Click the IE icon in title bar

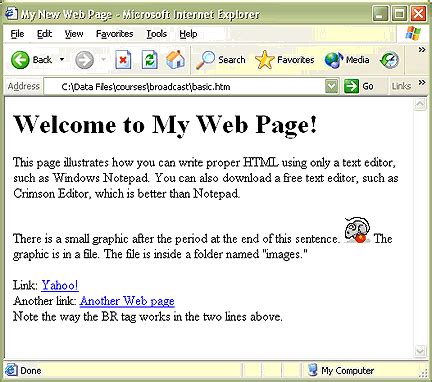coord(11,14)
